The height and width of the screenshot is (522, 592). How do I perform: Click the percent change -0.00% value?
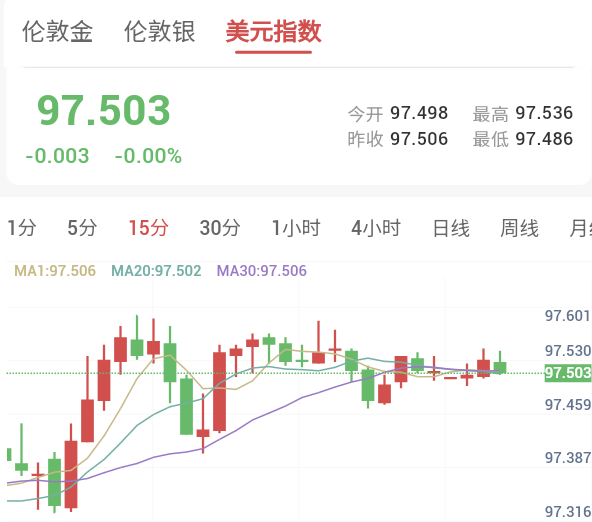148,156
